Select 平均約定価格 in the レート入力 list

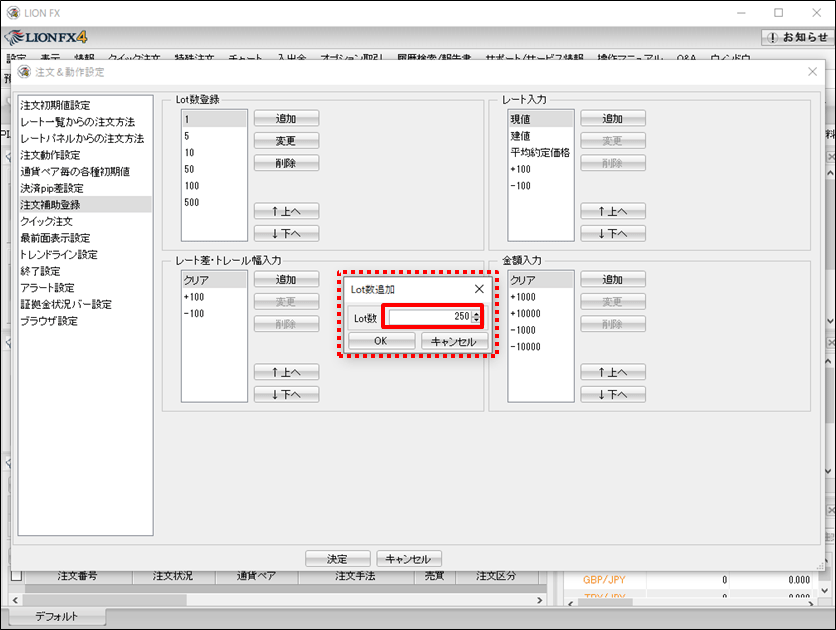541,152
